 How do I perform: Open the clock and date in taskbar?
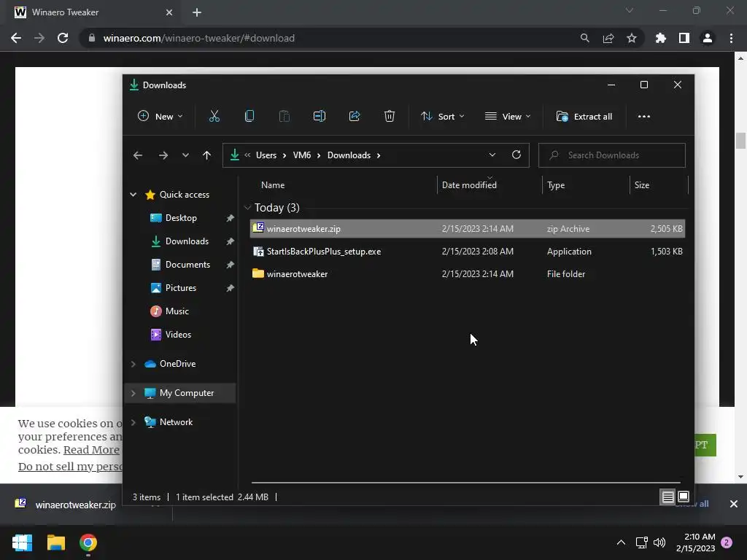[695, 542]
